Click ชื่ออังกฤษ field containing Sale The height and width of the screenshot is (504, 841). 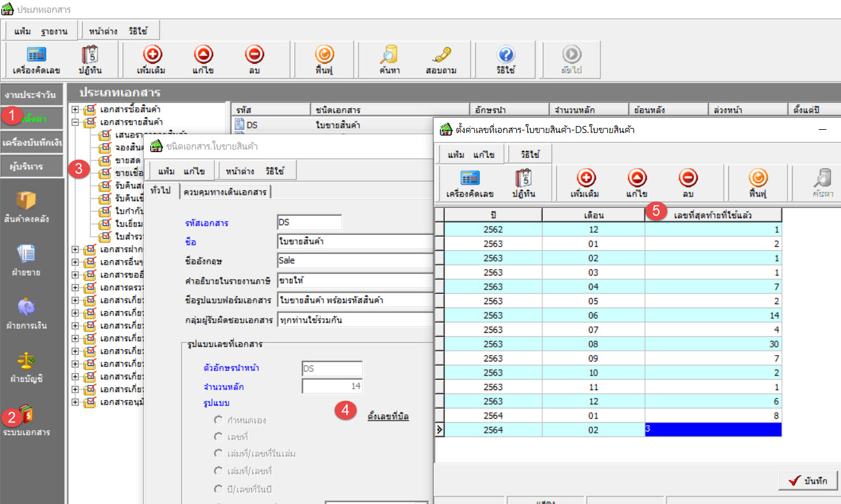[355, 261]
